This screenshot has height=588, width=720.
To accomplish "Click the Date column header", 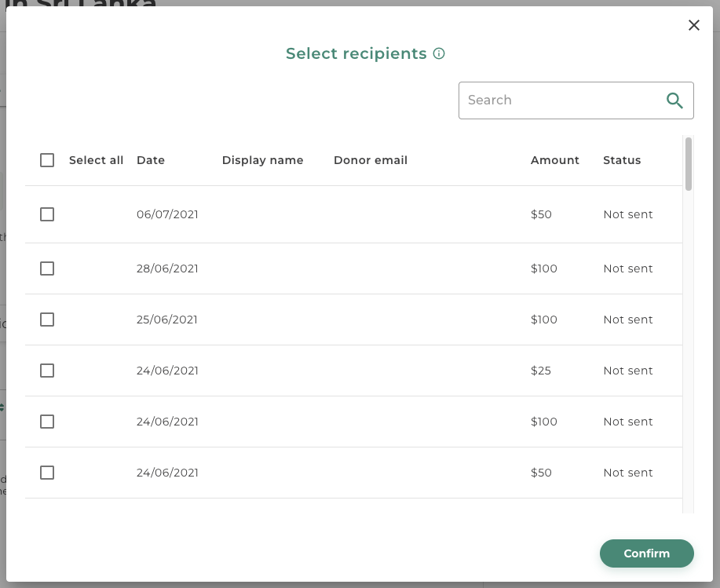I will [151, 160].
